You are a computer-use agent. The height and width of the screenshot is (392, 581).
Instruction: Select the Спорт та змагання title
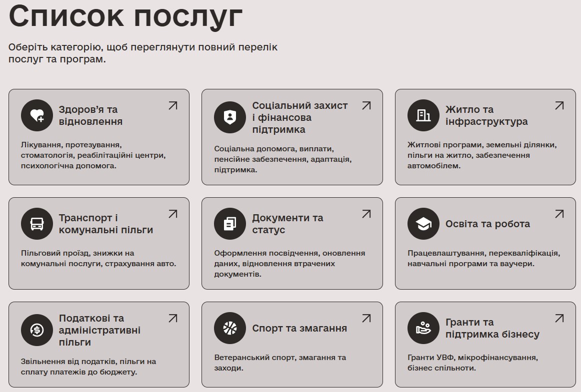(299, 328)
